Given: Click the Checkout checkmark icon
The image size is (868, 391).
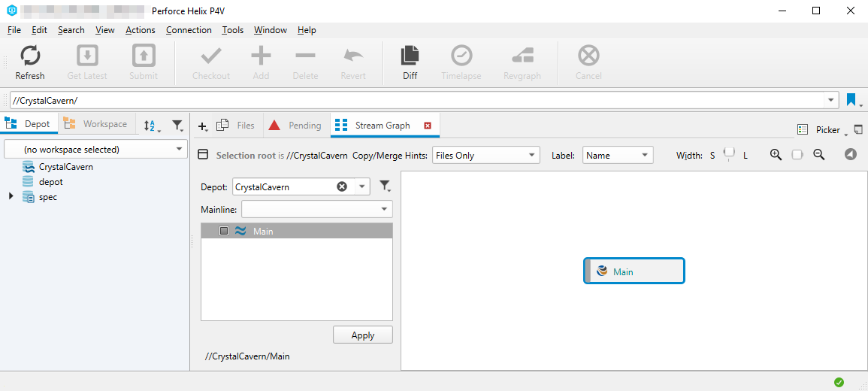Looking at the screenshot, I should point(211,56).
